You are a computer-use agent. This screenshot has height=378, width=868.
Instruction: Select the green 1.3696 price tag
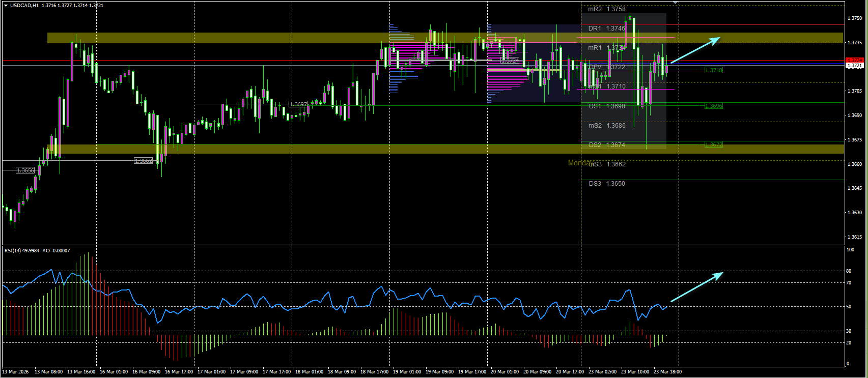pyautogui.click(x=714, y=106)
